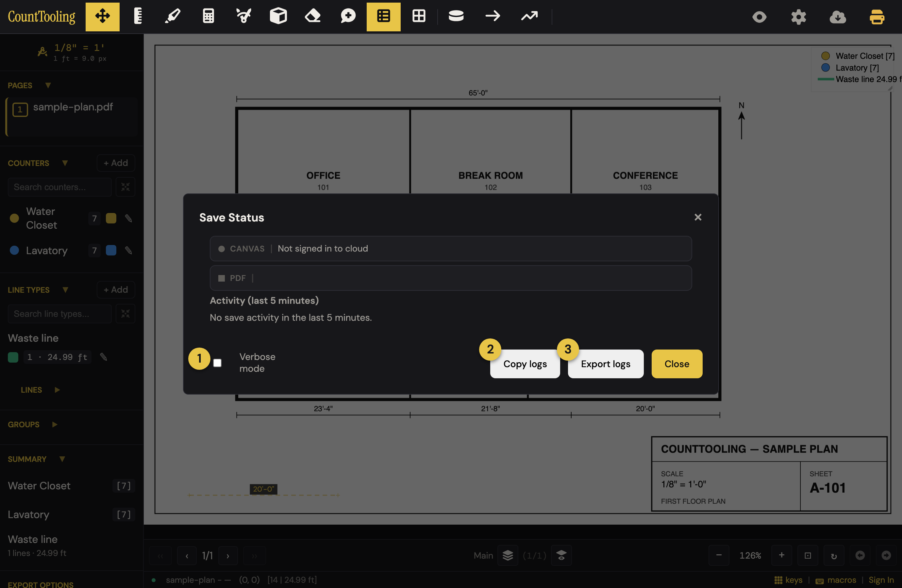Edit the Water Closet counter pencil icon

point(128,219)
